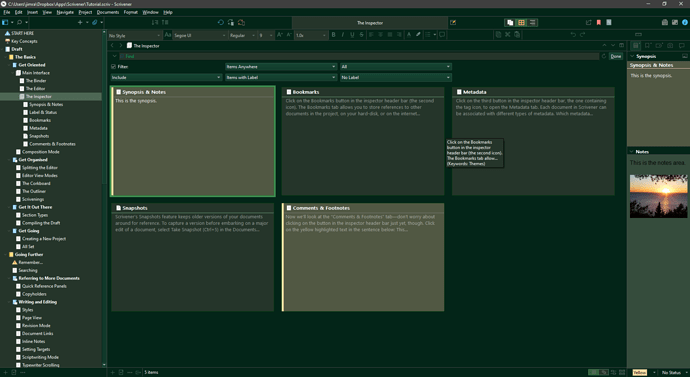Viewport: 690px width, 377px height.
Task: Open the Bookmarks tab in inspector header
Action: pos(647,45)
